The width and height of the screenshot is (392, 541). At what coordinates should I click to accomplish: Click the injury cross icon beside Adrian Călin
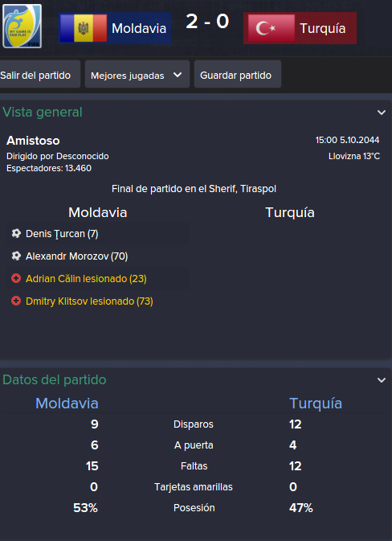tap(16, 278)
